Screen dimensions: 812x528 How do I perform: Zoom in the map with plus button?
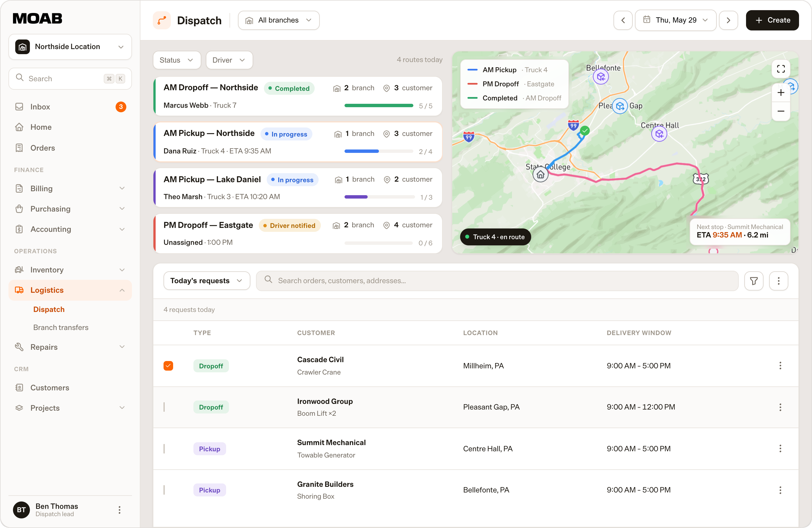point(781,93)
